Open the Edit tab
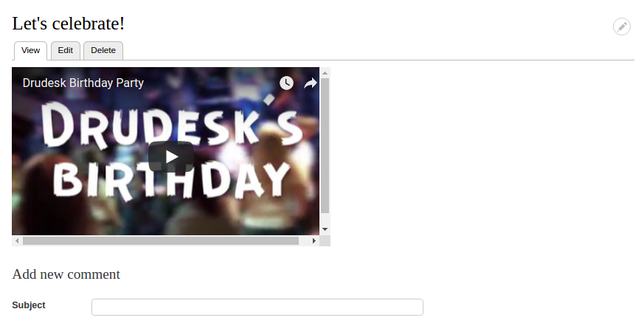 pos(66,50)
